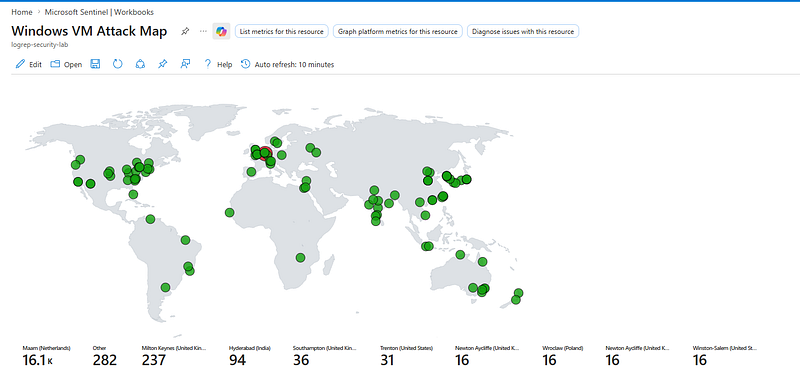Open the more options ellipsis beside the title
Image resolution: width=800 pixels, height=376 pixels.
click(x=203, y=31)
